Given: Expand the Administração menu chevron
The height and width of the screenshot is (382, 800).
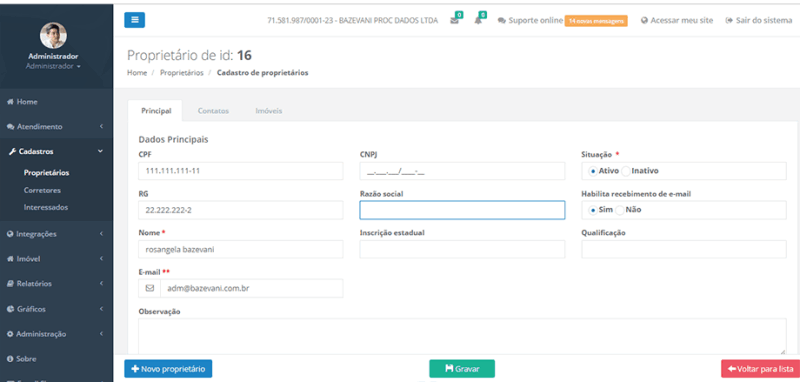Looking at the screenshot, I should tap(102, 334).
